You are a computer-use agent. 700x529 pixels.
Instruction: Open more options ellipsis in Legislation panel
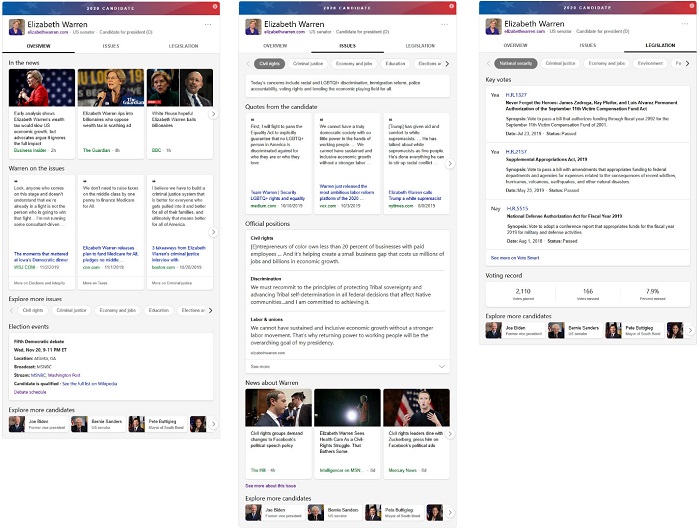685,24
